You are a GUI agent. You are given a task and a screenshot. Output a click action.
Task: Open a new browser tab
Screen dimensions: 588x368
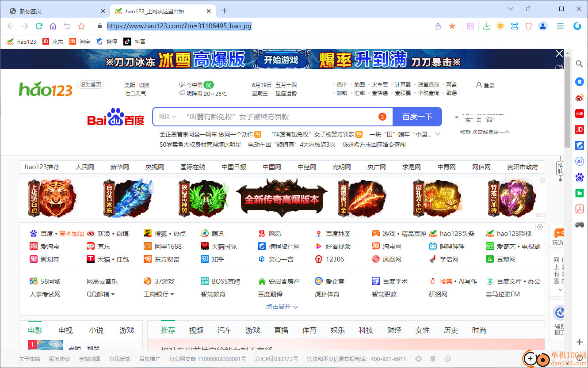pyautogui.click(x=224, y=11)
